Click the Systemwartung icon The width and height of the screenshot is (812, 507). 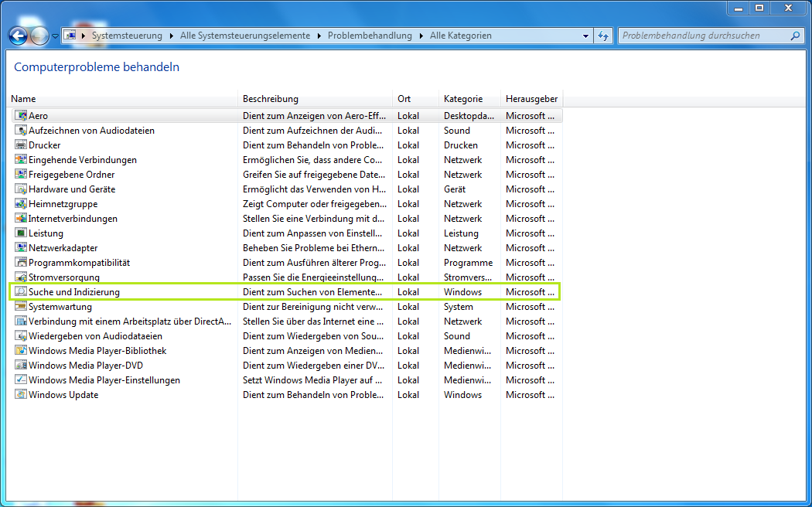[x=21, y=306]
